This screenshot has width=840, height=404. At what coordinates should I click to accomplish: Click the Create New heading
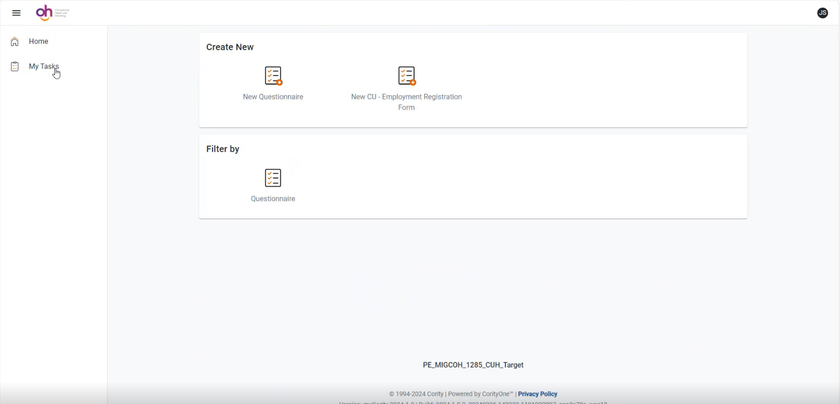(230, 47)
